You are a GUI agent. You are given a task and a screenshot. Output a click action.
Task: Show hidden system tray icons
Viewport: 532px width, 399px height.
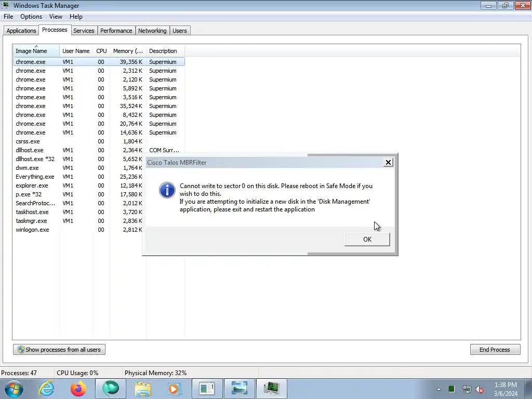(438, 389)
